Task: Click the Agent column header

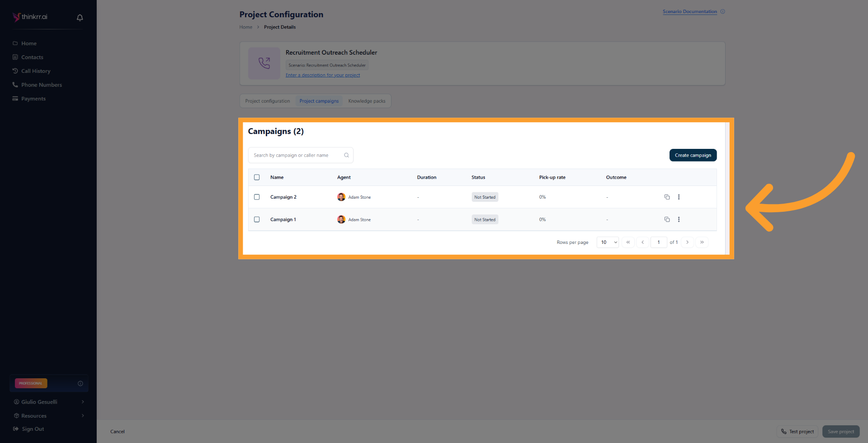Action: [x=344, y=177]
